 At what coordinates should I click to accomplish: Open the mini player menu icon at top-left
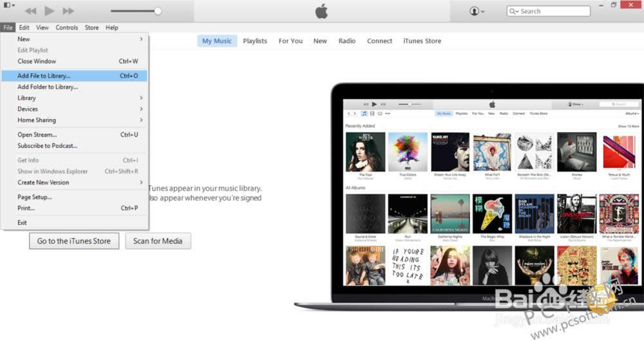[x=9, y=6]
